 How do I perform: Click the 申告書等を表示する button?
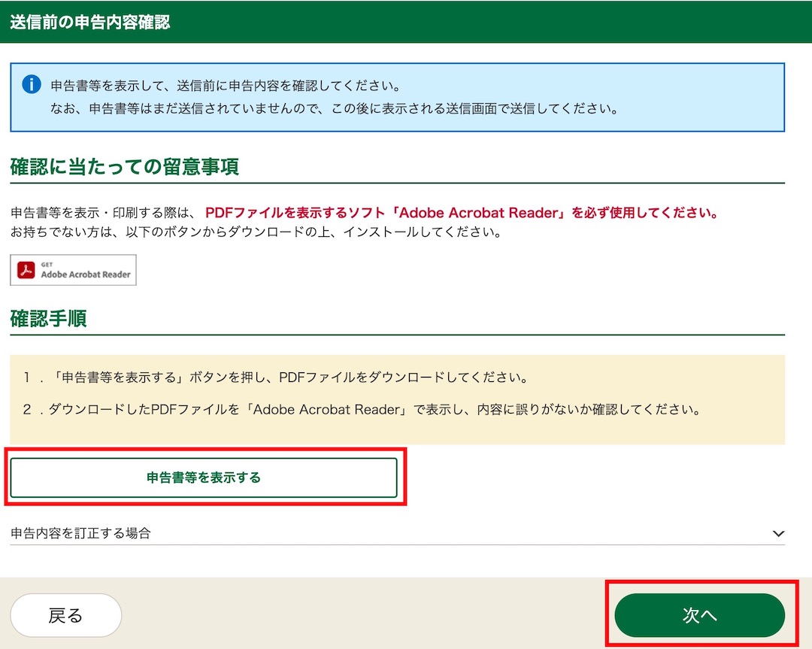[x=204, y=478]
